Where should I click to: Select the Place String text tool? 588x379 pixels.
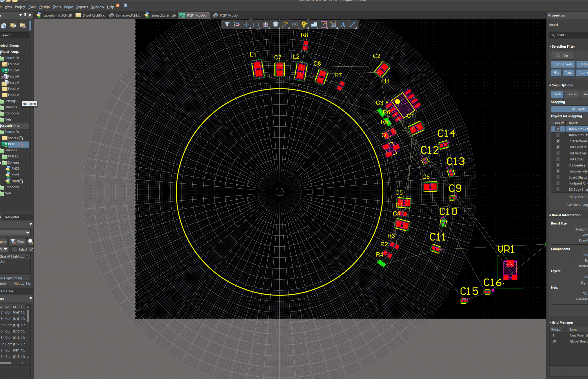pyautogui.click(x=343, y=24)
